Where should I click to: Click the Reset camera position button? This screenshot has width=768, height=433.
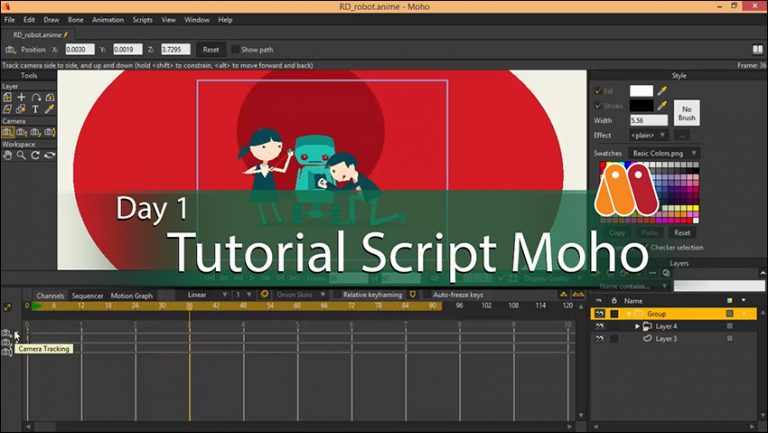(211, 49)
